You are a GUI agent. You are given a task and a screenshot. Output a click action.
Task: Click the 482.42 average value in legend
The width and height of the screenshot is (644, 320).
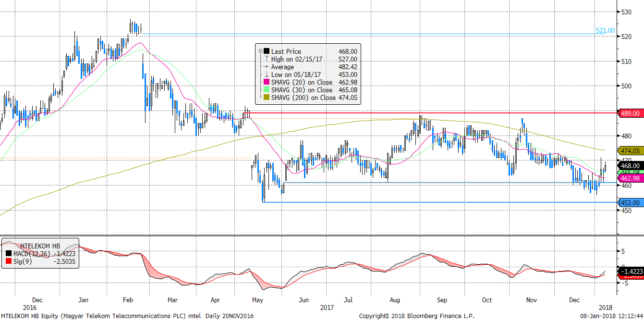[348, 67]
